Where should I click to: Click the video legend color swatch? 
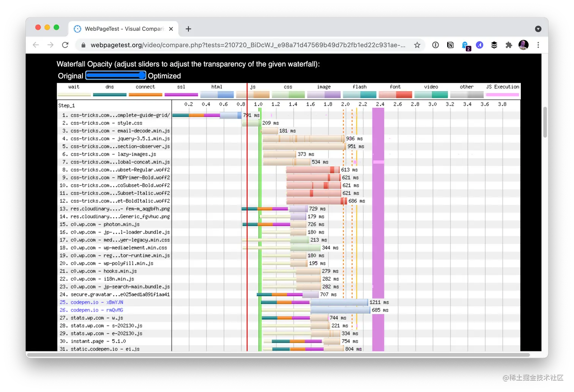(431, 94)
